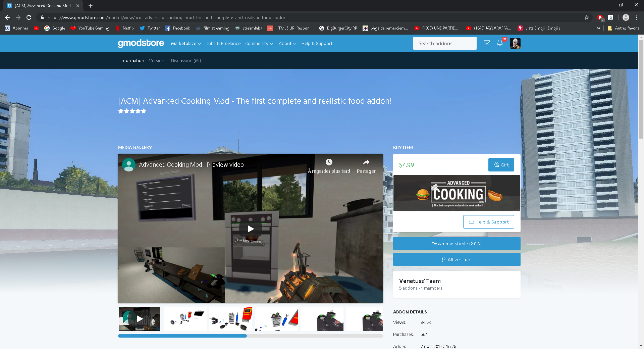Select the Information tab

coord(132,61)
